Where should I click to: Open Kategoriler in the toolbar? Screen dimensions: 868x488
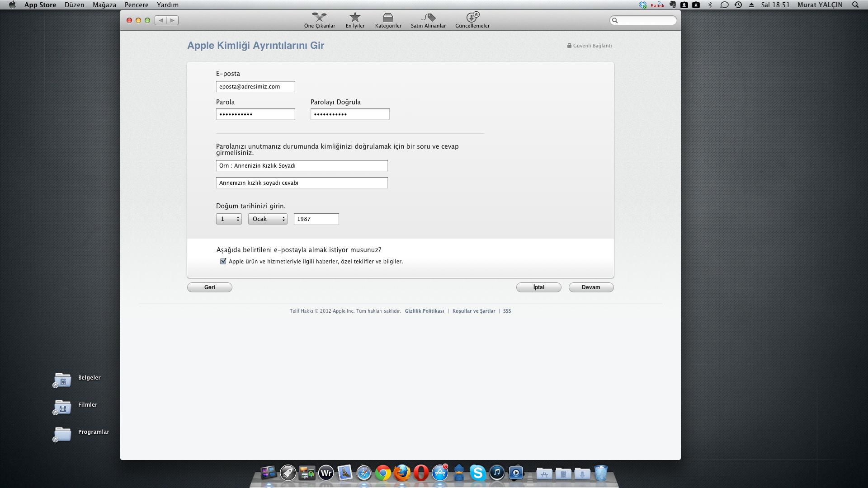pyautogui.click(x=388, y=20)
